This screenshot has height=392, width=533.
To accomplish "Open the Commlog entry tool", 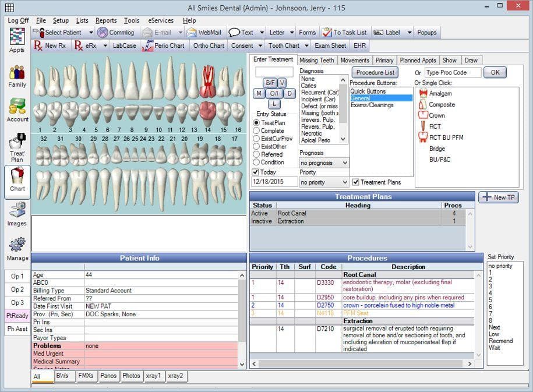I will click(115, 32).
